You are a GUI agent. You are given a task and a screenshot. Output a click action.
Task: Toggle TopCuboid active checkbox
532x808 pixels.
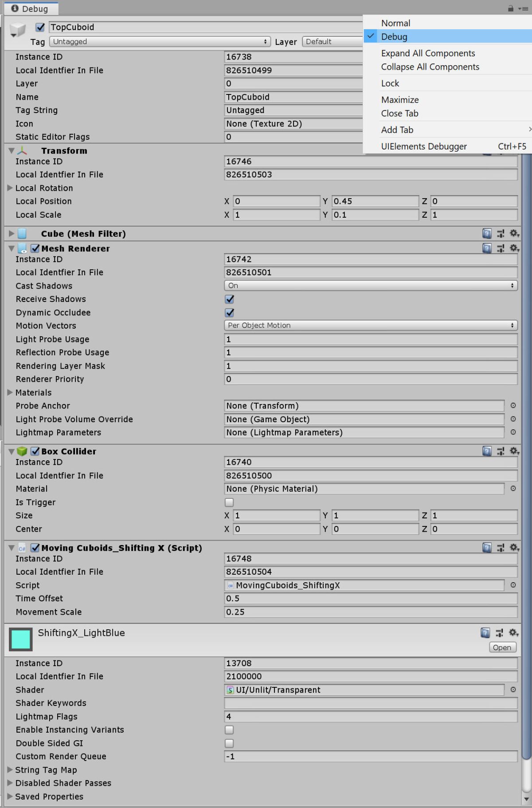(40, 27)
